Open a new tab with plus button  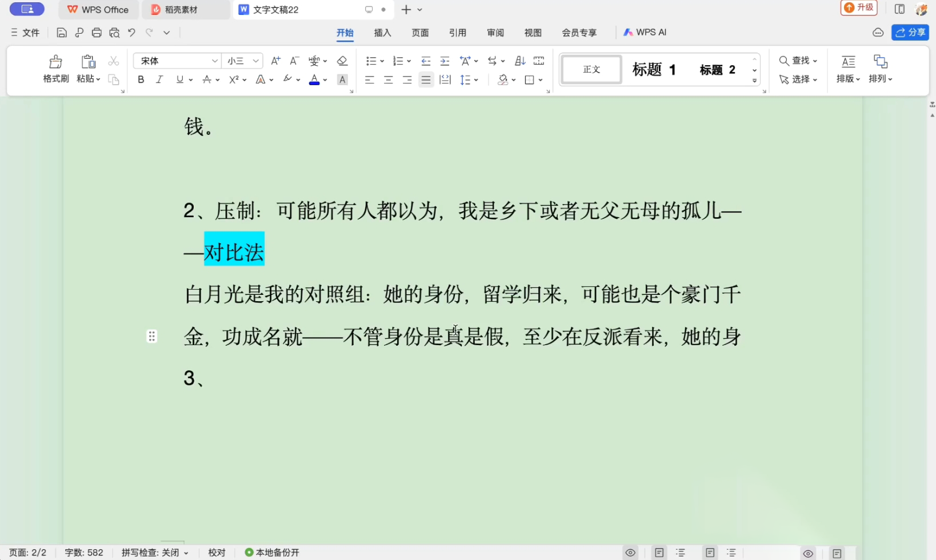(x=406, y=10)
